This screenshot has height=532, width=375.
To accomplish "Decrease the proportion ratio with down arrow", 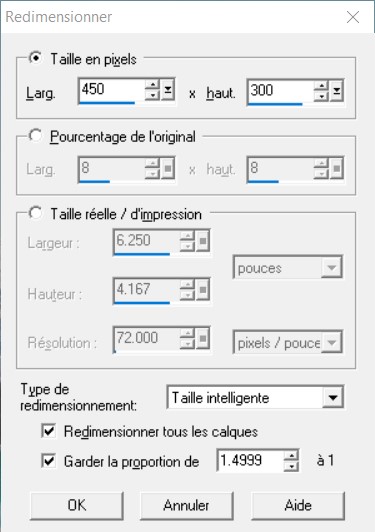I will click(x=291, y=466).
